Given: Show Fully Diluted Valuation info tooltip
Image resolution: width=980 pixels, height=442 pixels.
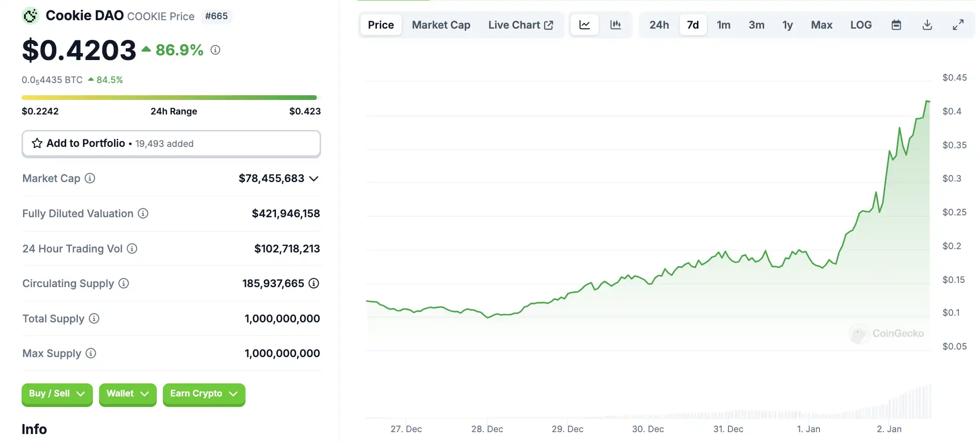Looking at the screenshot, I should coord(143,213).
